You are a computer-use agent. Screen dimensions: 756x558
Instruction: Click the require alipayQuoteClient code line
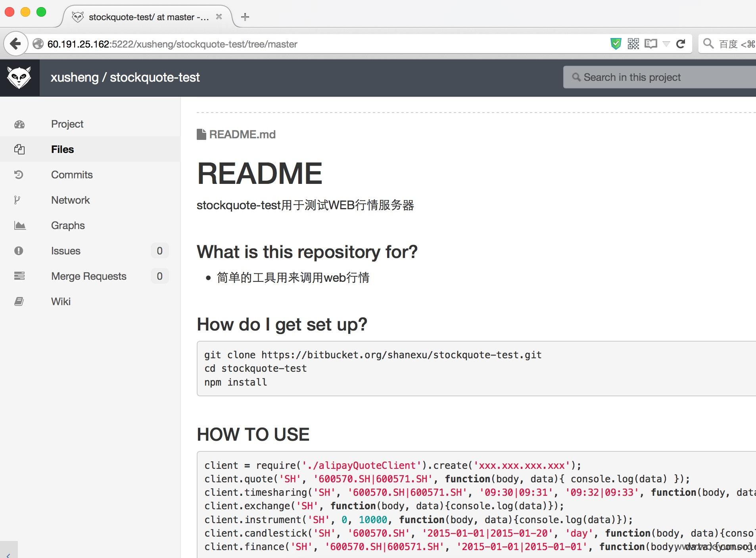pyautogui.click(x=393, y=466)
